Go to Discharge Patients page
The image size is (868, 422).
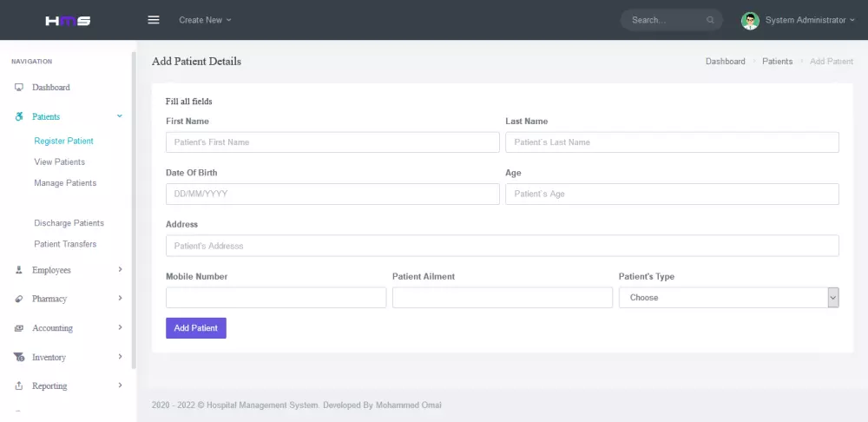(x=69, y=223)
